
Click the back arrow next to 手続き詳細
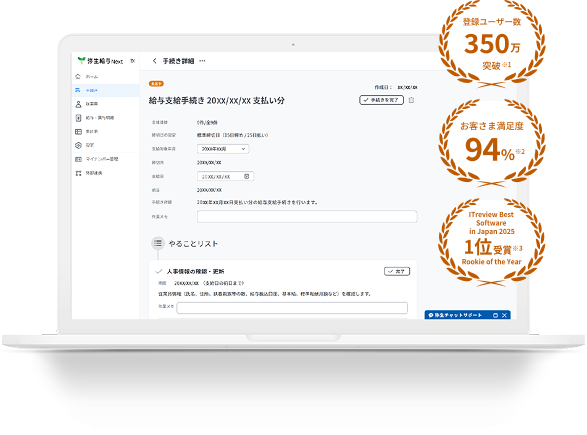click(x=154, y=61)
